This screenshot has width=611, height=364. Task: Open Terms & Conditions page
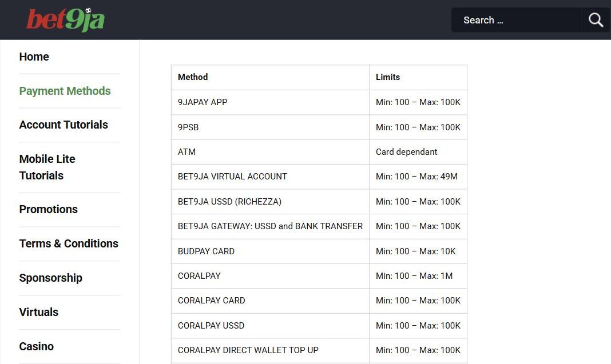point(69,243)
